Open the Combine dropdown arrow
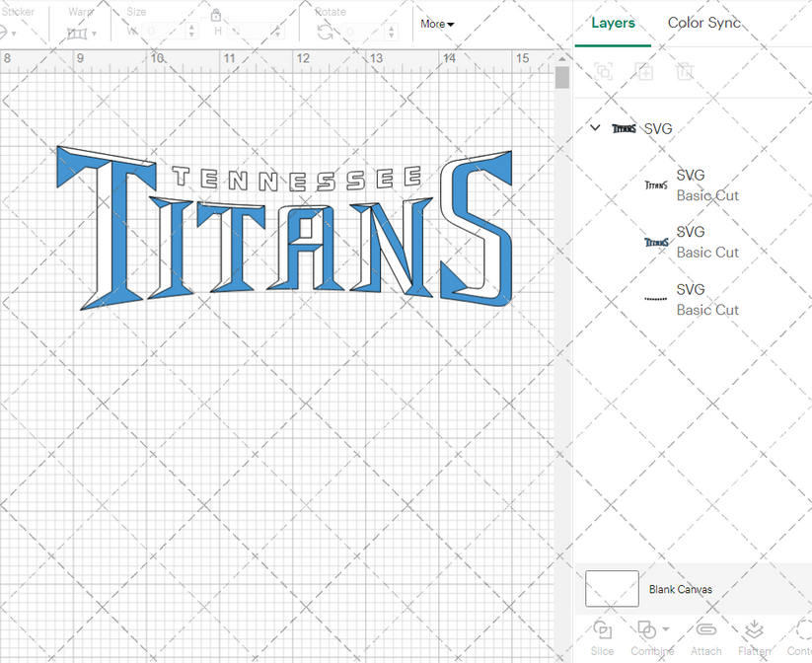Image resolution: width=812 pixels, height=663 pixels. tap(663, 630)
